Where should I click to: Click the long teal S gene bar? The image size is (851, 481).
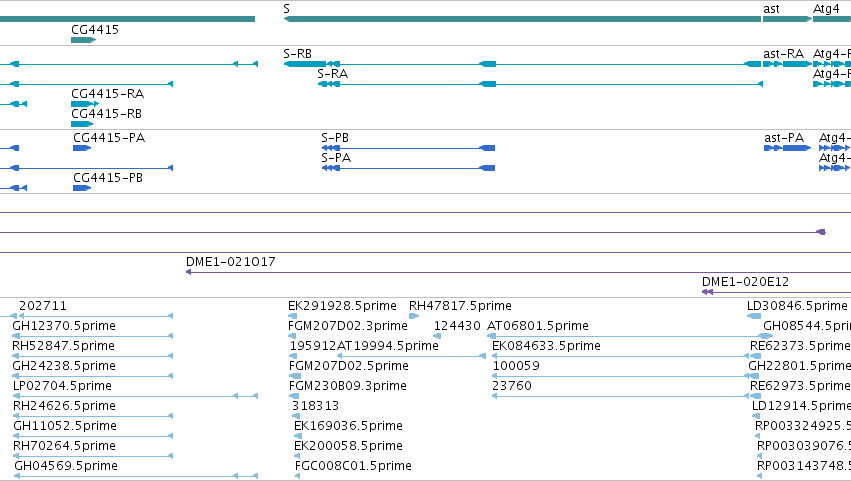coord(522,19)
